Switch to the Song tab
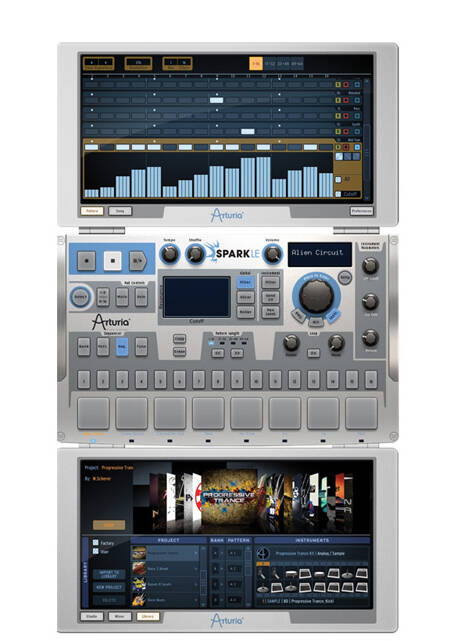The image size is (457, 641). (120, 211)
